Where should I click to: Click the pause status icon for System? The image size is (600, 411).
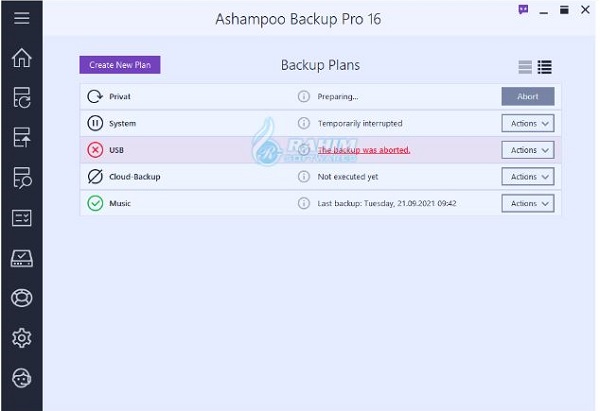click(x=95, y=124)
